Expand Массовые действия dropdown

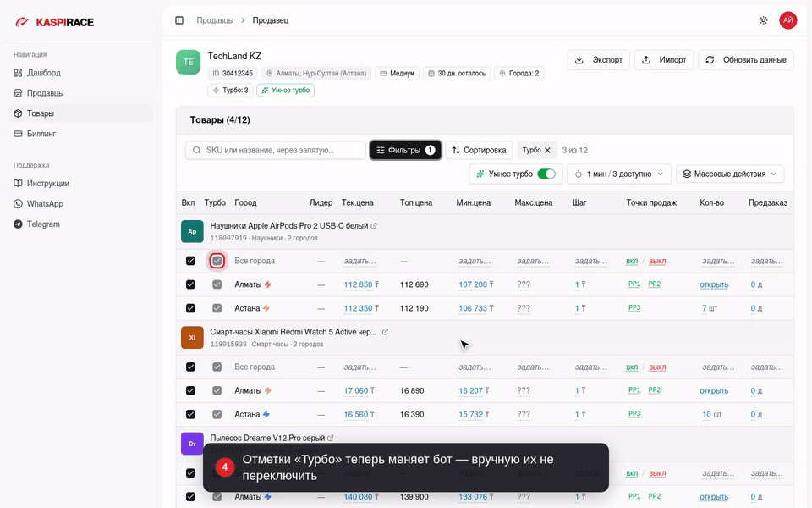[x=730, y=174]
